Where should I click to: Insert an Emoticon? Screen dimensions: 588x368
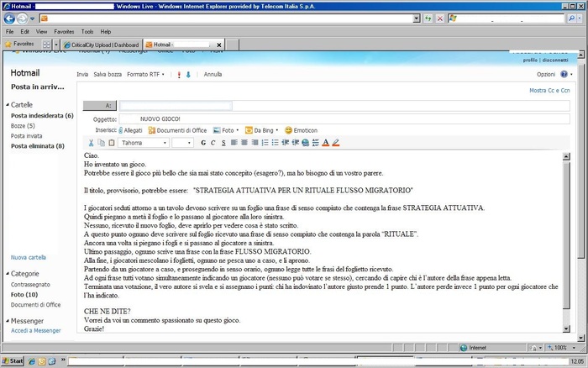click(301, 130)
